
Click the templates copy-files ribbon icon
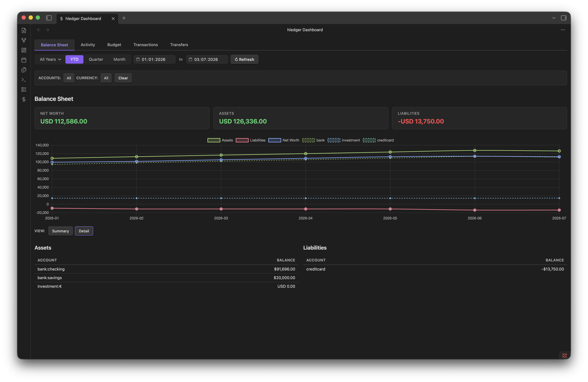coord(24,70)
